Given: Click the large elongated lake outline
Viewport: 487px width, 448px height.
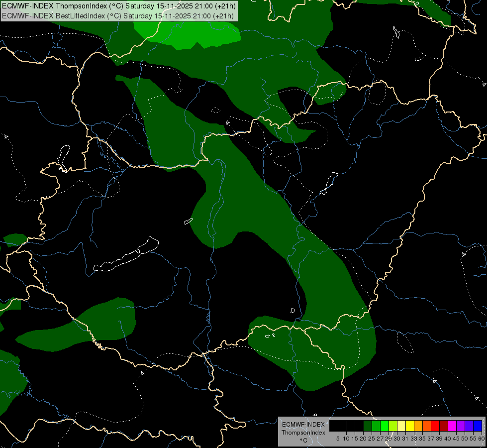Looking at the screenshot, I should tap(126, 255).
